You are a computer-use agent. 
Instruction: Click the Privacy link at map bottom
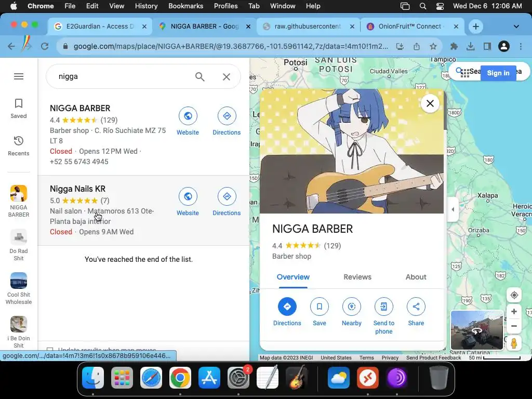click(390, 357)
